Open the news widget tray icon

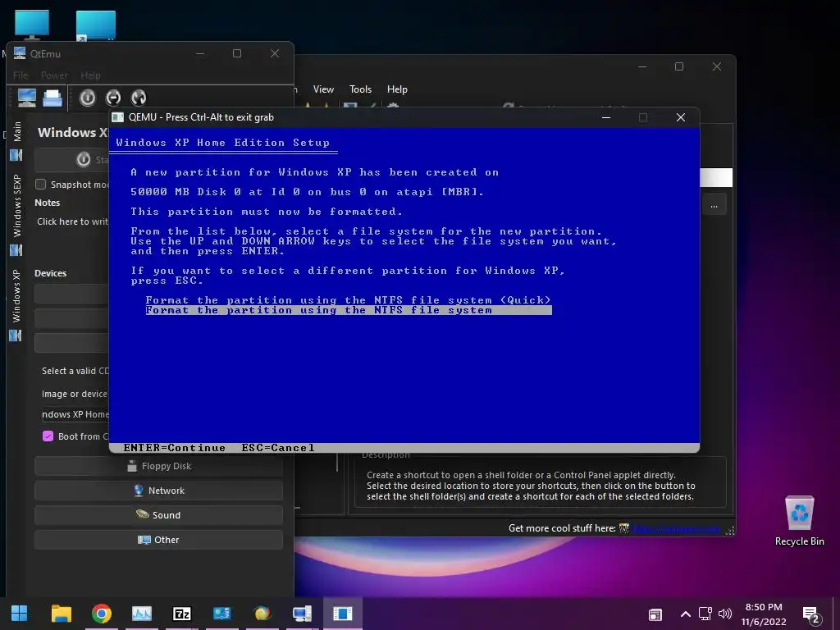655,614
